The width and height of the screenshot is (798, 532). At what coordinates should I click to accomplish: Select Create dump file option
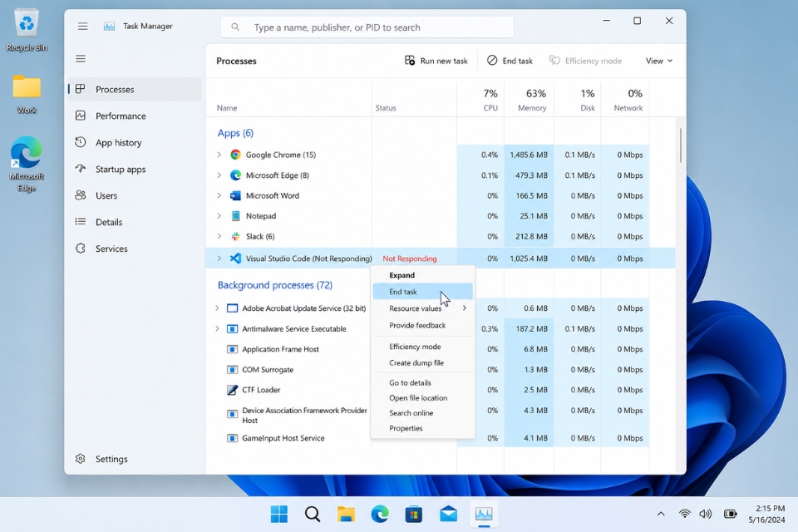click(423, 363)
